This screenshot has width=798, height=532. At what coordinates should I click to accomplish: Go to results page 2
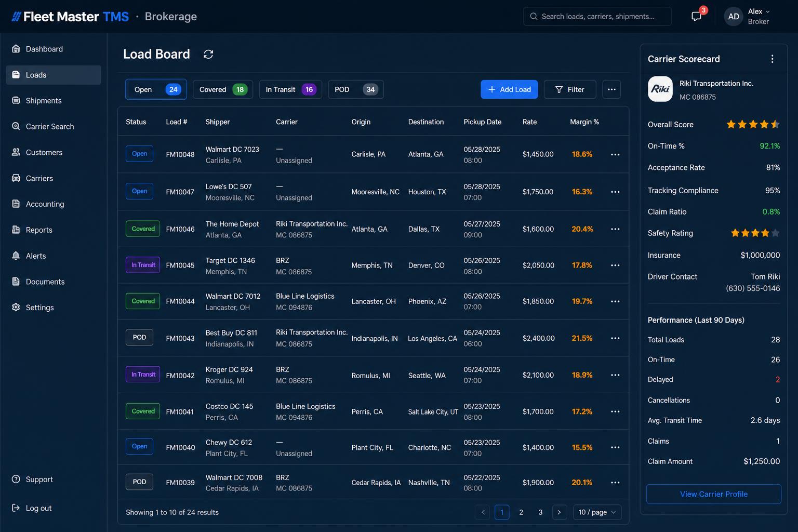[521, 512]
